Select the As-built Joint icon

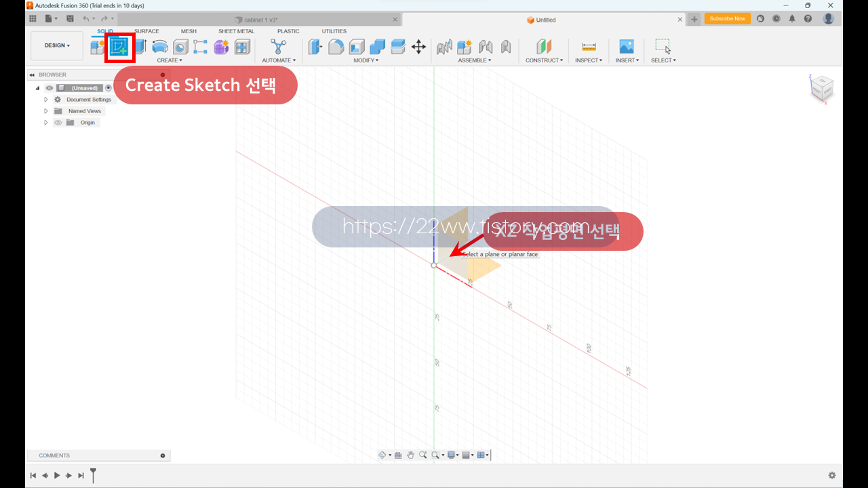click(x=486, y=47)
